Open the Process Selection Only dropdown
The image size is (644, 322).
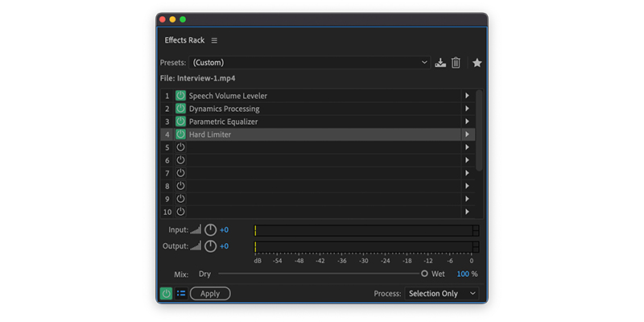(441, 294)
